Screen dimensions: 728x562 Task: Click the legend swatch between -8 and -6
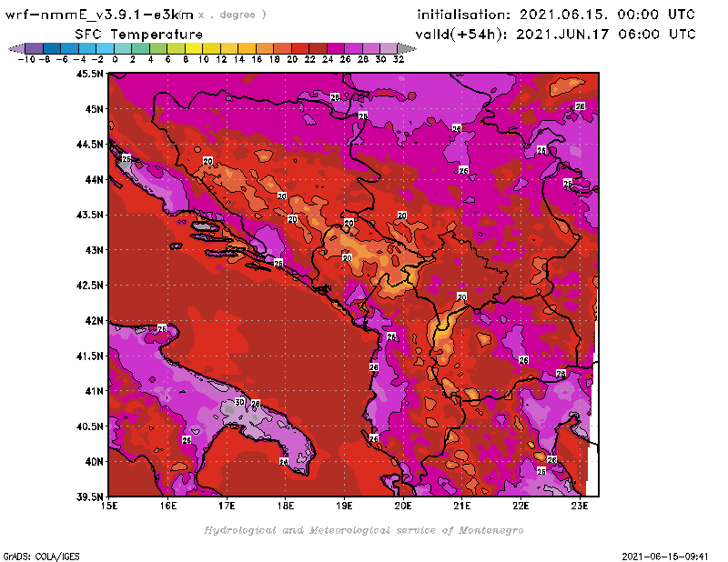coord(52,48)
